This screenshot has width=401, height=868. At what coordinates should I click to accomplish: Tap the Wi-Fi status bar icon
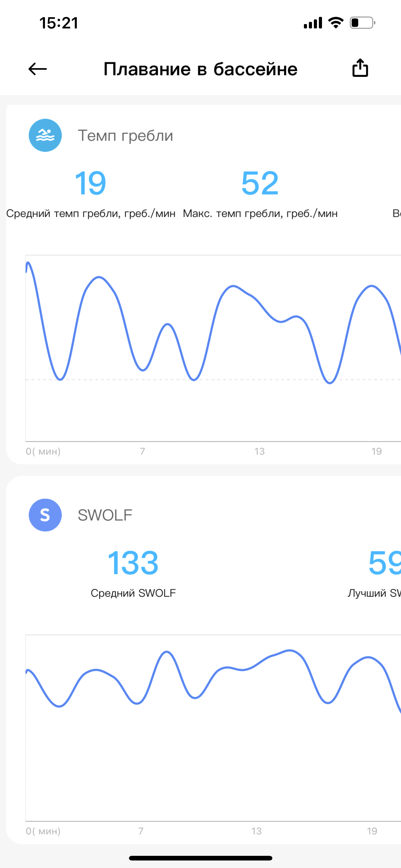tap(336, 22)
